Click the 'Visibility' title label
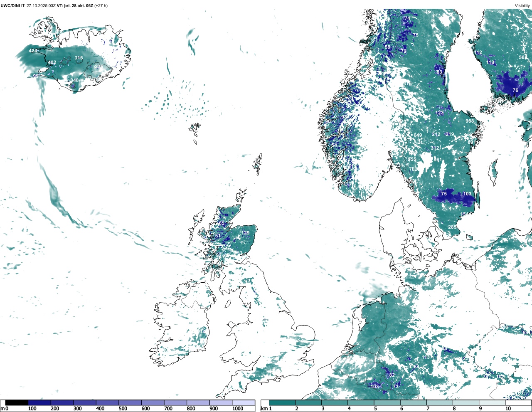Image resolution: width=532 pixels, height=412 pixels. click(x=522, y=6)
